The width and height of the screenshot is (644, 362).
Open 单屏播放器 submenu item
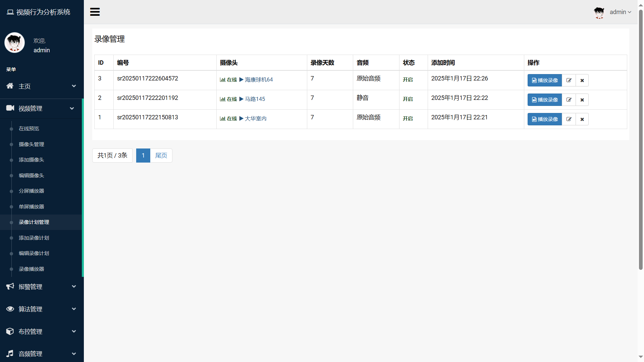(32, 207)
